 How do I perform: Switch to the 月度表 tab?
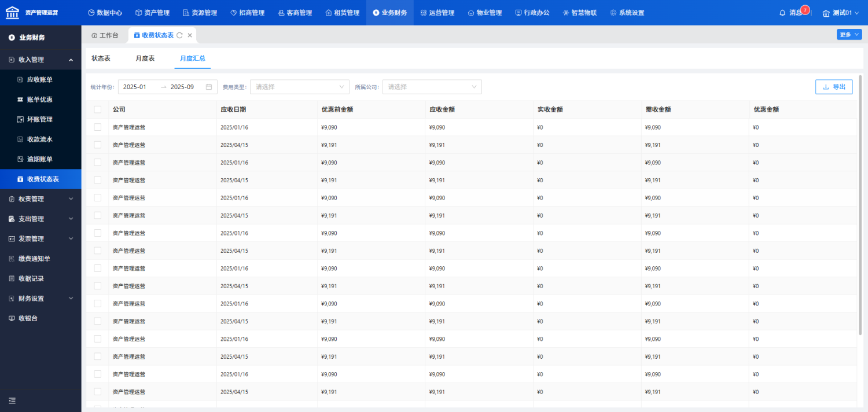[145, 58]
